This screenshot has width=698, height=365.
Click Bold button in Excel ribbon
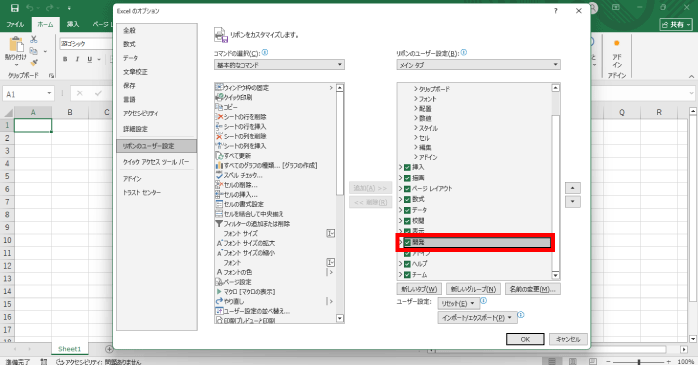click(65, 59)
